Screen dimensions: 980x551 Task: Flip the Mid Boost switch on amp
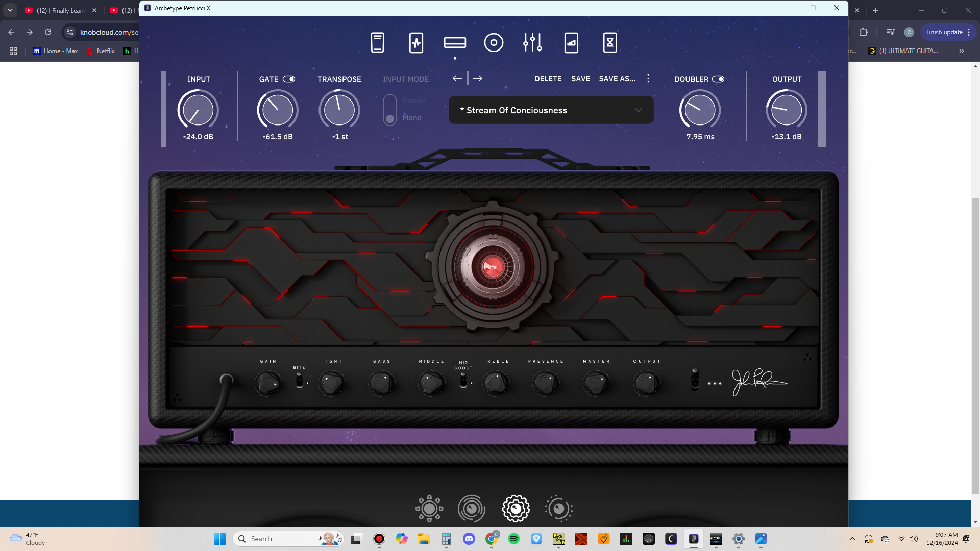click(x=463, y=380)
